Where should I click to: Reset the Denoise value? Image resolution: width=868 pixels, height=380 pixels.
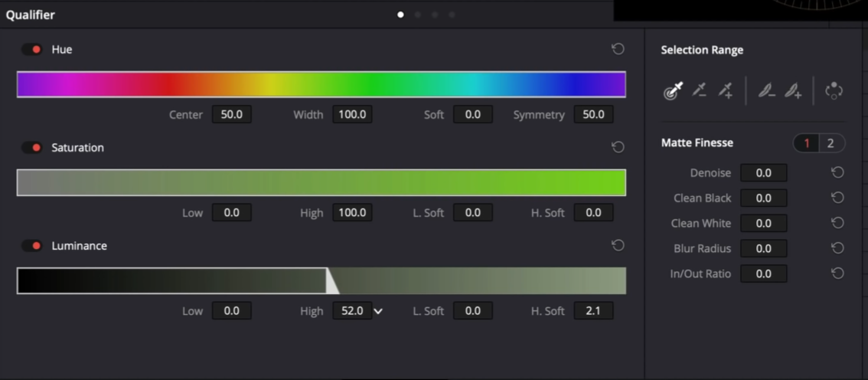(x=837, y=172)
